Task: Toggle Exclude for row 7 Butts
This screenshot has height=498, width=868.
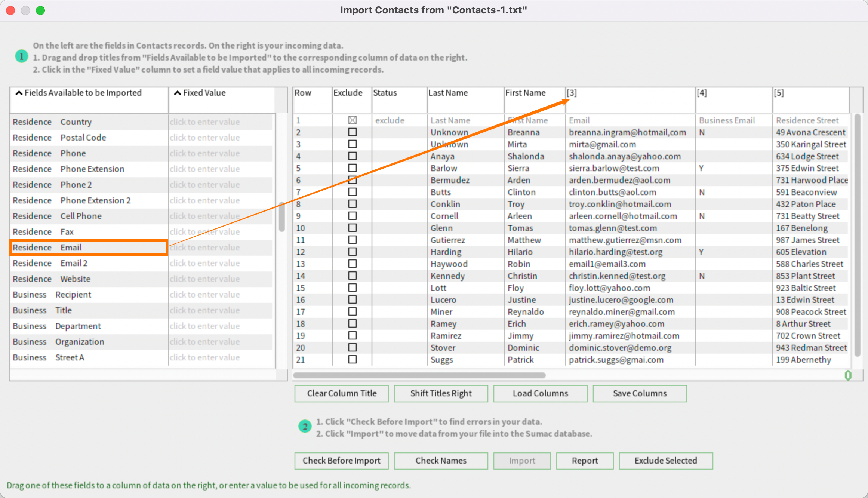Action: point(352,192)
